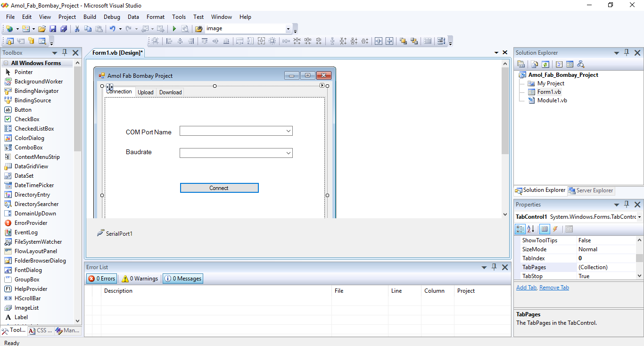
Task: Click the Properties grid scrollbar thumb
Action: 639,258
